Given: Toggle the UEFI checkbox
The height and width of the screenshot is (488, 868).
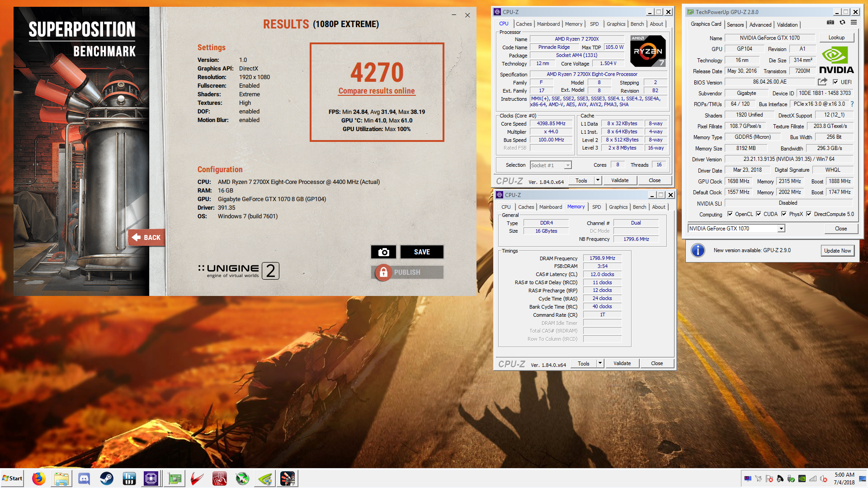Looking at the screenshot, I should point(835,82).
